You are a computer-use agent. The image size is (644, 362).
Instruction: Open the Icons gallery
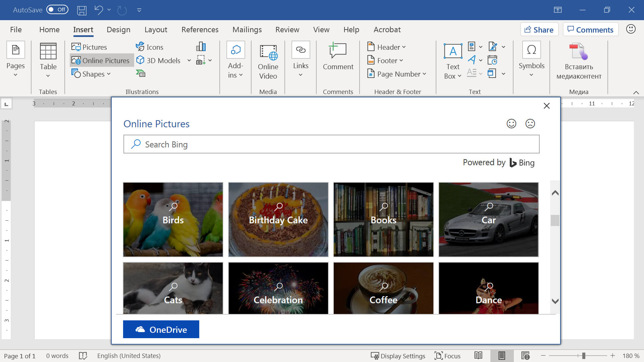[150, 47]
